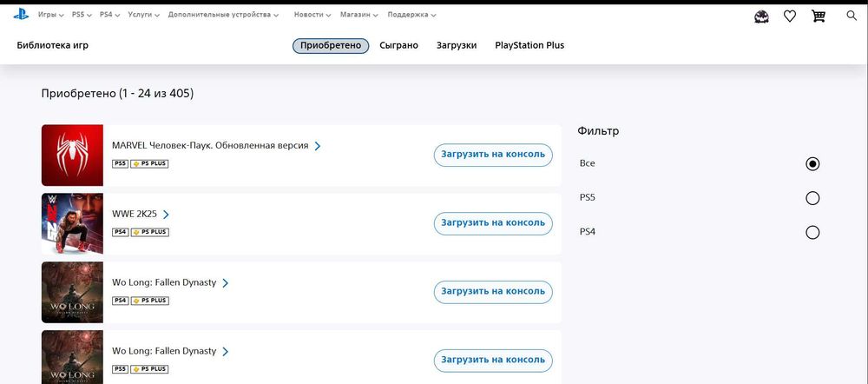This screenshot has width=868, height=384.
Task: Open the WWE 2K25 title link
Action: (134, 214)
